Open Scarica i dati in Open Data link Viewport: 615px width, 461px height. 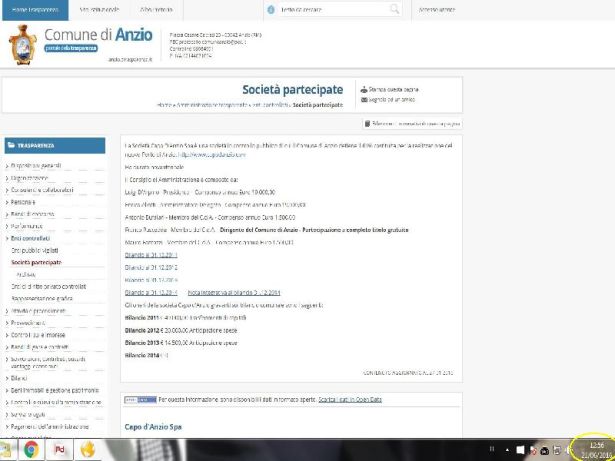(x=350, y=400)
